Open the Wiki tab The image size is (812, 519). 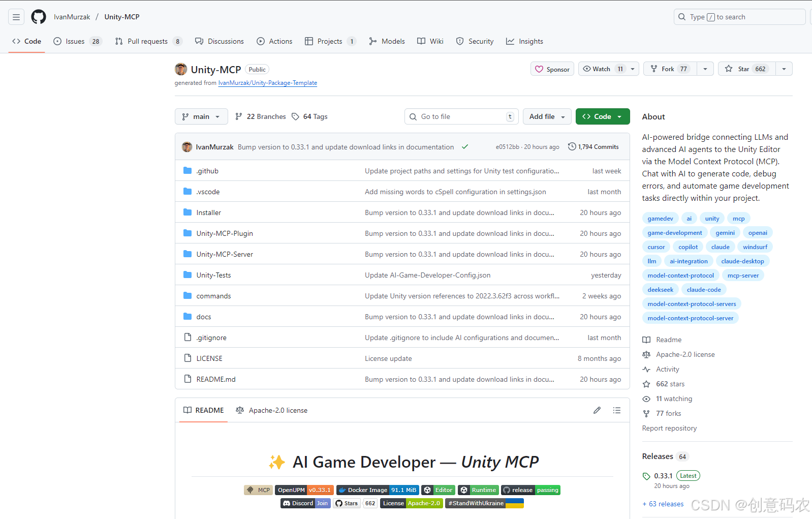pyautogui.click(x=430, y=41)
